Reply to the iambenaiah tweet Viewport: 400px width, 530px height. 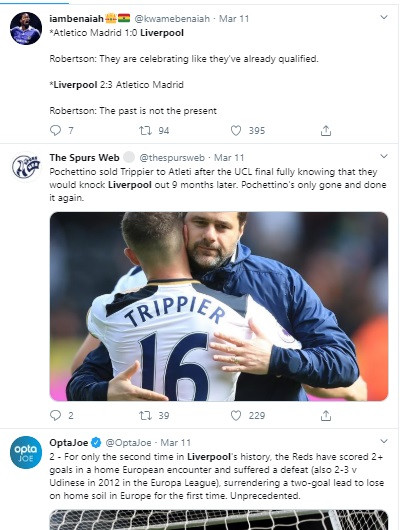click(x=55, y=130)
